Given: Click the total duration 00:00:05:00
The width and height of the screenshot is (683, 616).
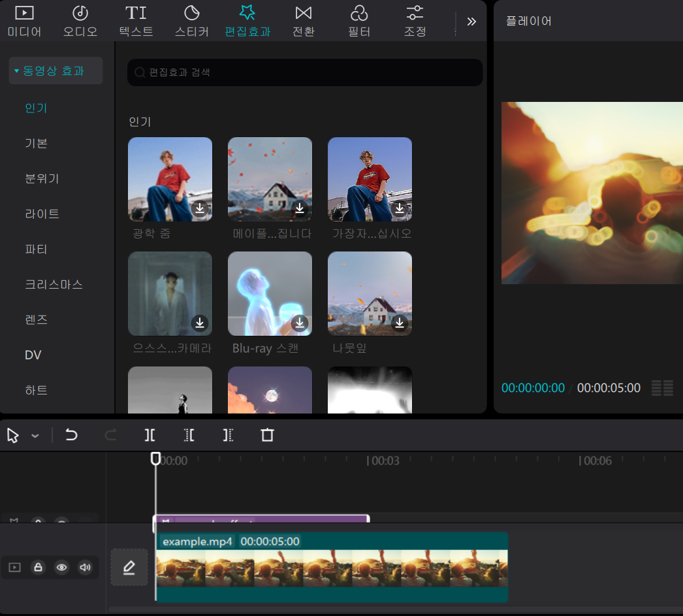Looking at the screenshot, I should [609, 388].
